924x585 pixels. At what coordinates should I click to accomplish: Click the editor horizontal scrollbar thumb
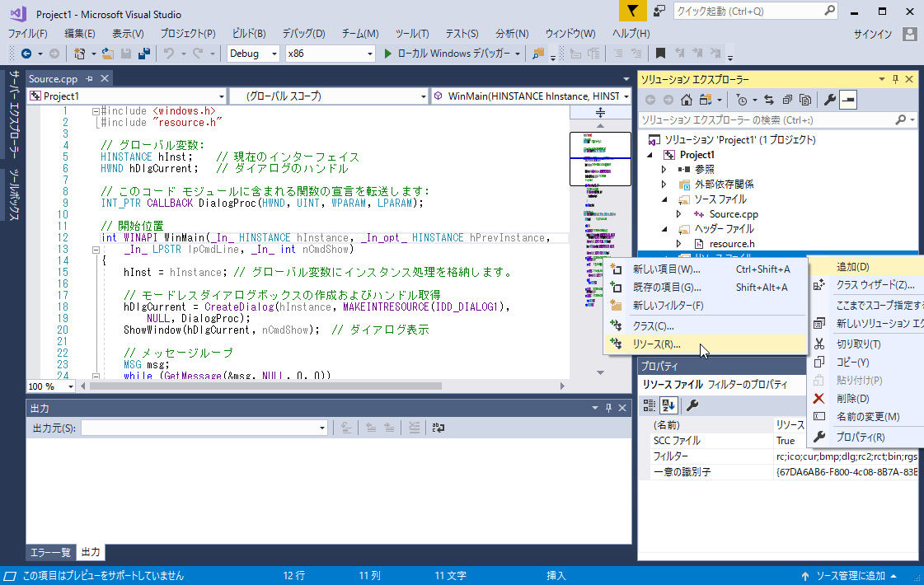click(x=265, y=386)
